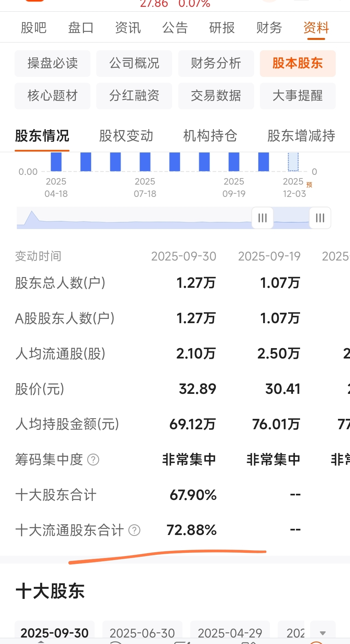Select the 股本股东 button
This screenshot has width=350, height=644.
[x=297, y=63]
